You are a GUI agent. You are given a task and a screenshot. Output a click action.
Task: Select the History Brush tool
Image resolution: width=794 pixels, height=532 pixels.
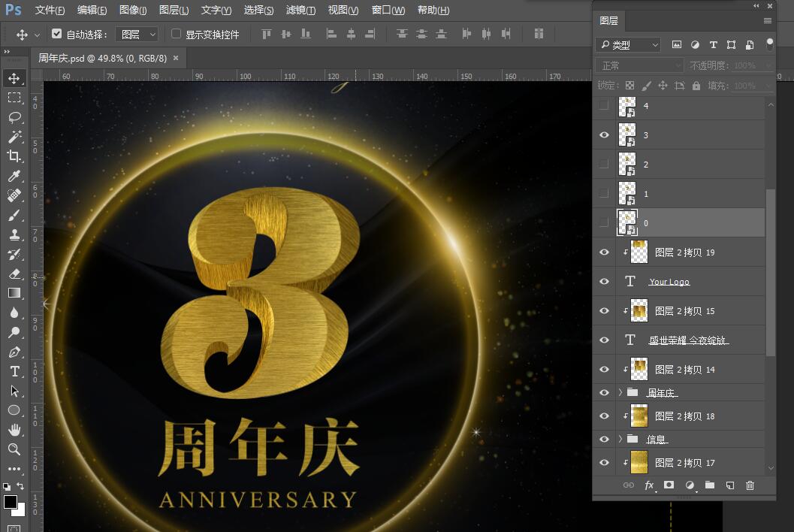pyautogui.click(x=14, y=254)
